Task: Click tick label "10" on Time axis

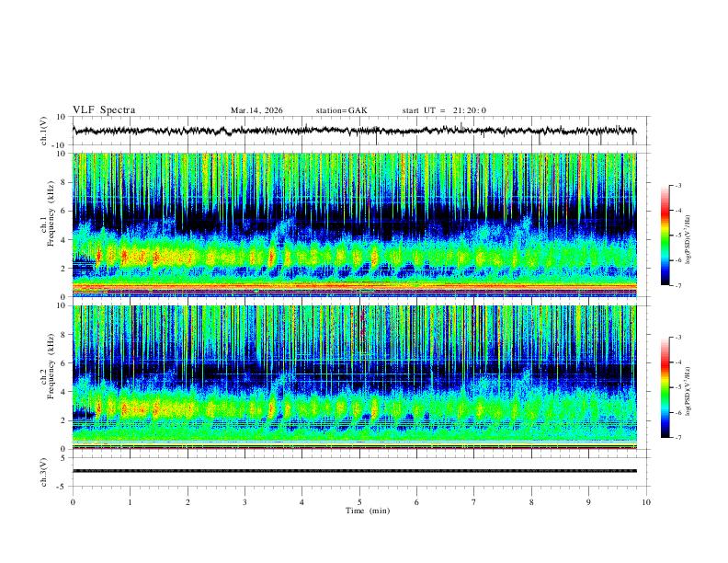Action: (x=646, y=502)
